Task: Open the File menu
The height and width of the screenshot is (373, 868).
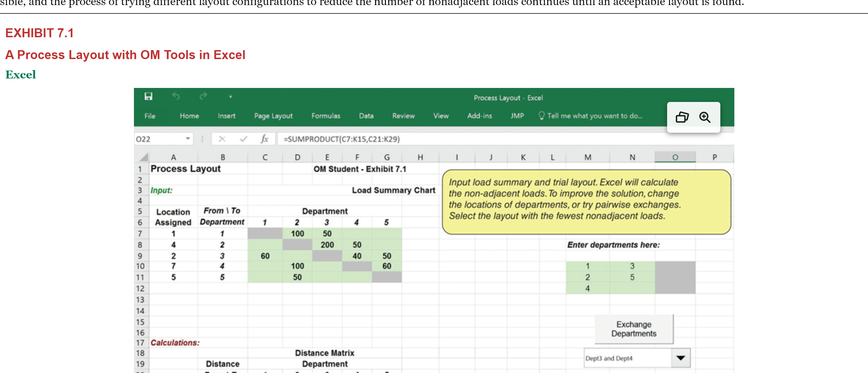Action: (x=150, y=116)
